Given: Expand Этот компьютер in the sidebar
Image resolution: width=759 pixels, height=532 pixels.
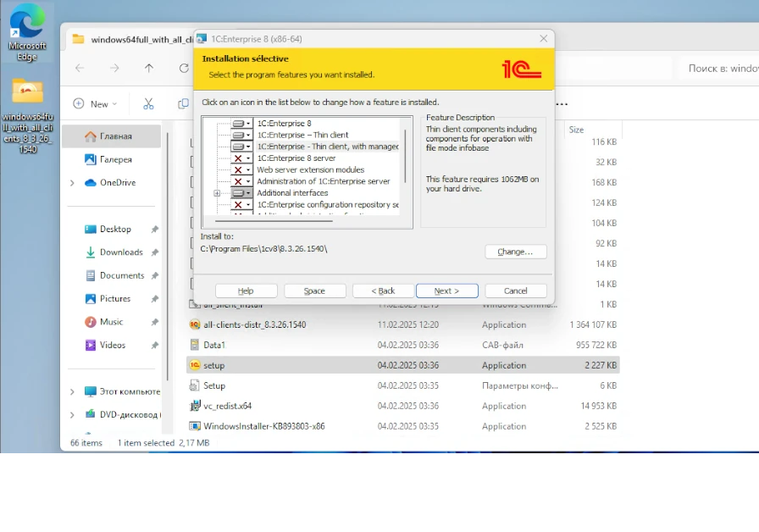Looking at the screenshot, I should click(72, 391).
